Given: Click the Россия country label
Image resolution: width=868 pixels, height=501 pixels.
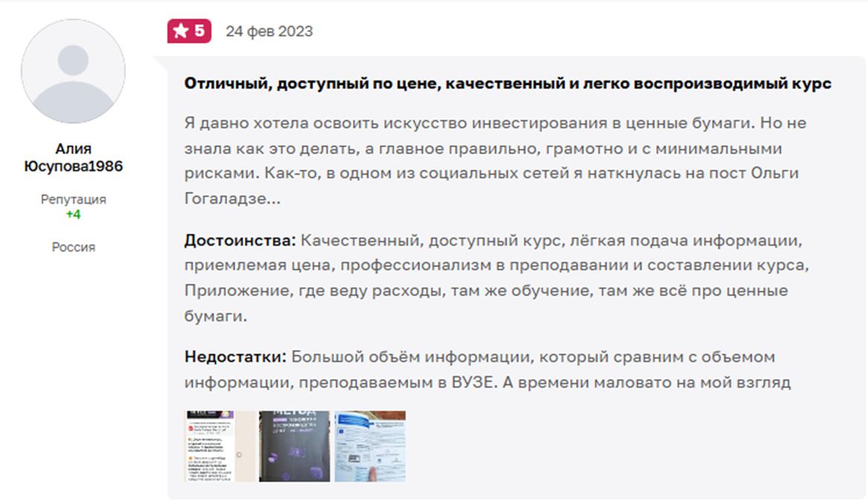Looking at the screenshot, I should pos(73,247).
